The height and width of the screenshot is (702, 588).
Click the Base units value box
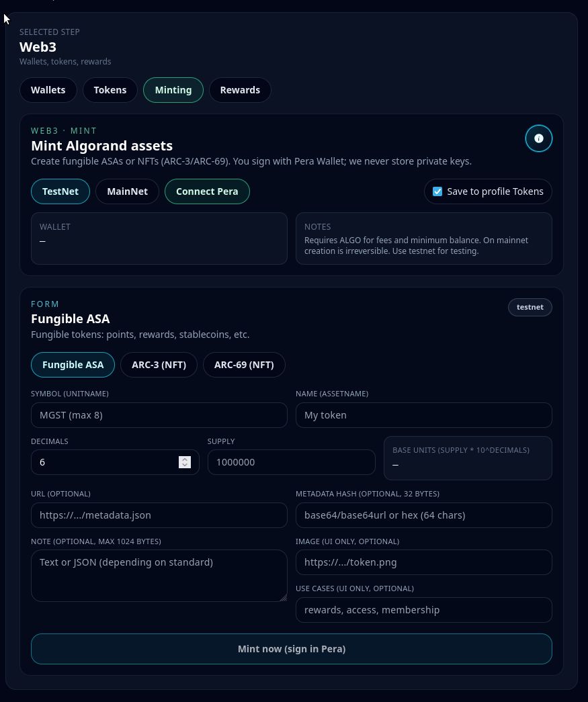point(468,458)
